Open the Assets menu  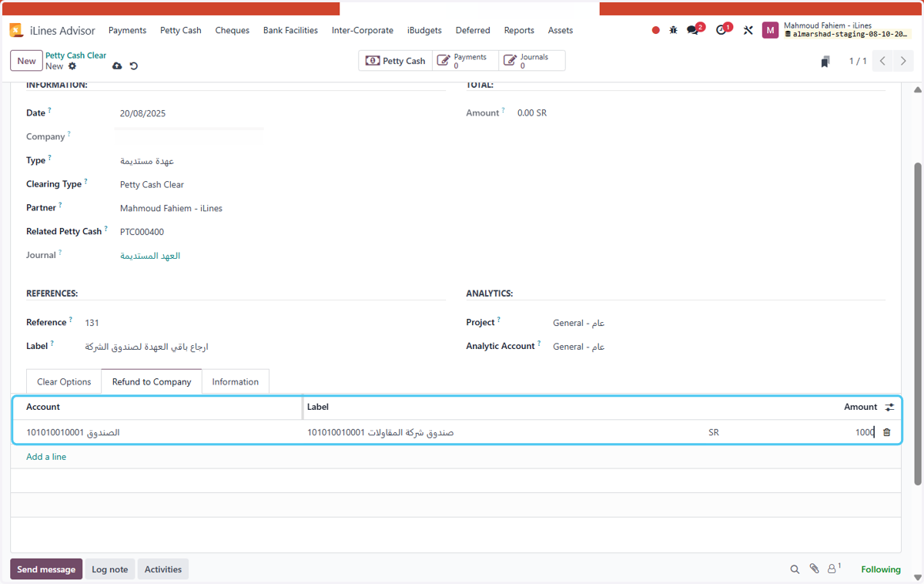(x=561, y=30)
